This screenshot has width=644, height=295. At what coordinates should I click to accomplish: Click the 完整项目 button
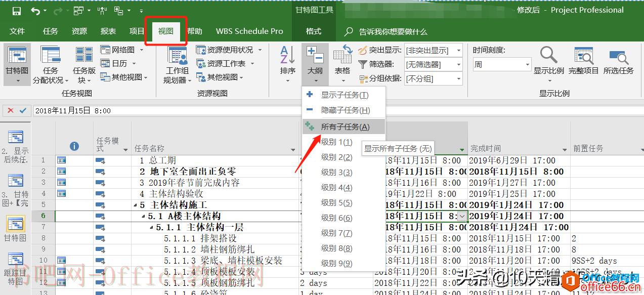[583, 61]
